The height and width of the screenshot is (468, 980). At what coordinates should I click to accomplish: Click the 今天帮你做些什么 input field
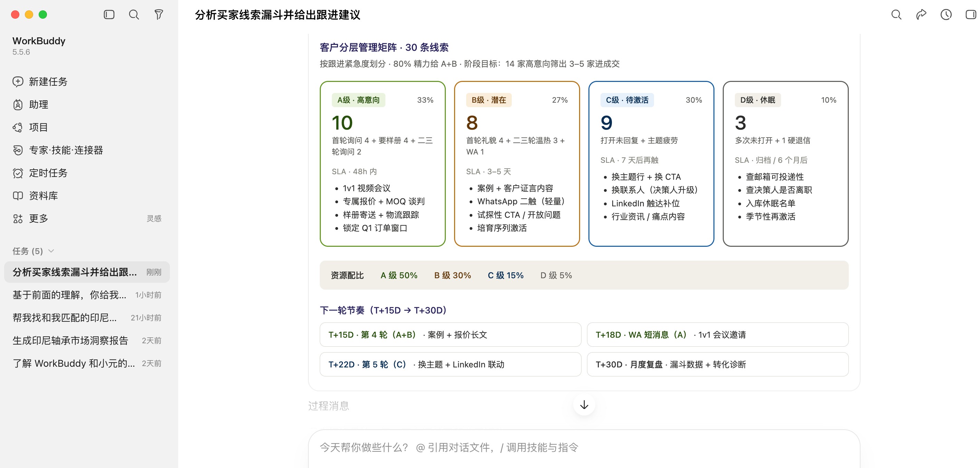584,448
